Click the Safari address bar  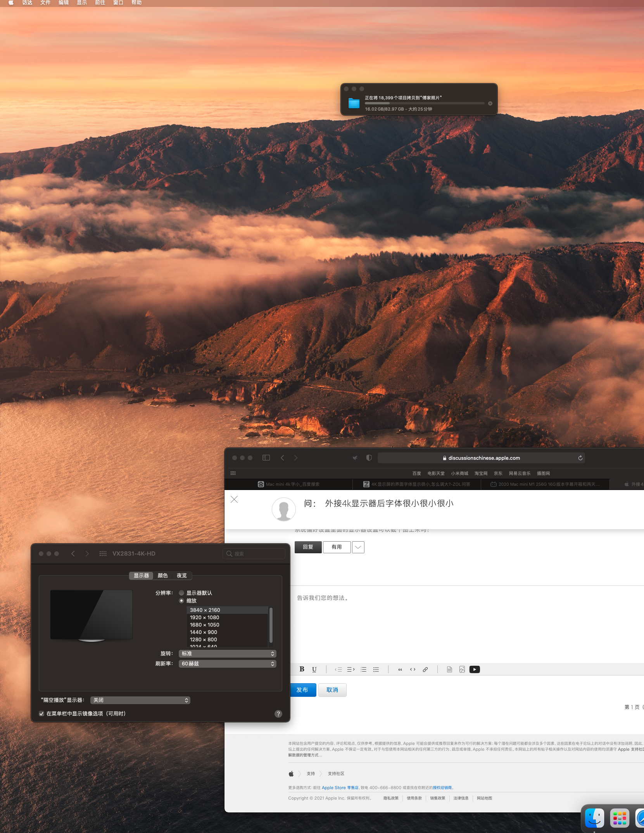click(x=481, y=458)
